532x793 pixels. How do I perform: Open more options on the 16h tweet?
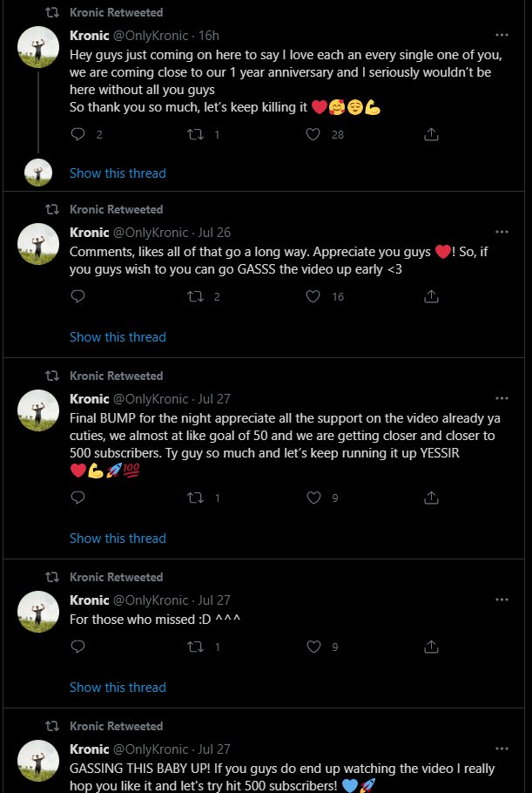click(502, 36)
